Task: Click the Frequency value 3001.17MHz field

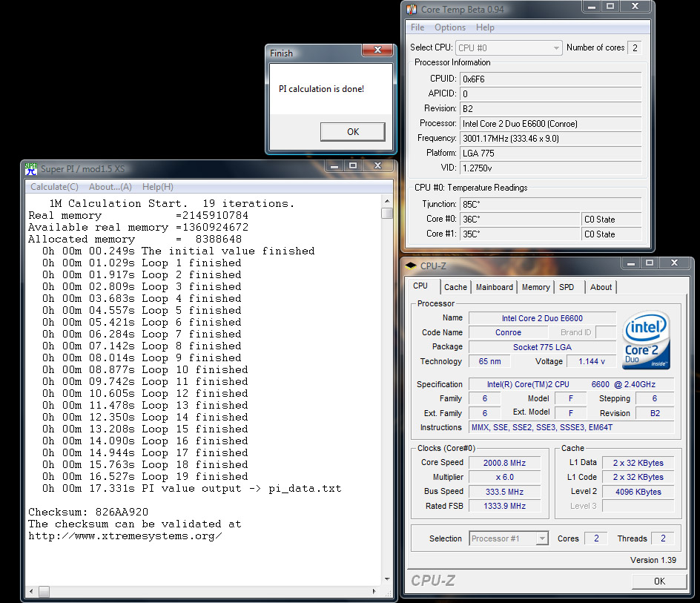Action: 550,139
